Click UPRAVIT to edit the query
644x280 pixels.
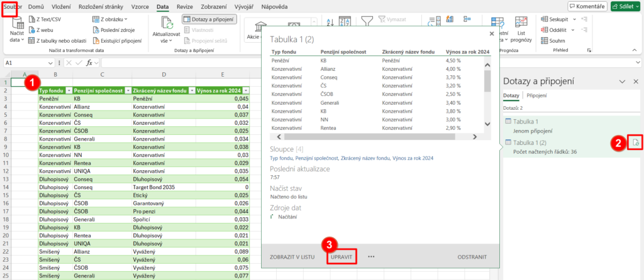pyautogui.click(x=341, y=257)
